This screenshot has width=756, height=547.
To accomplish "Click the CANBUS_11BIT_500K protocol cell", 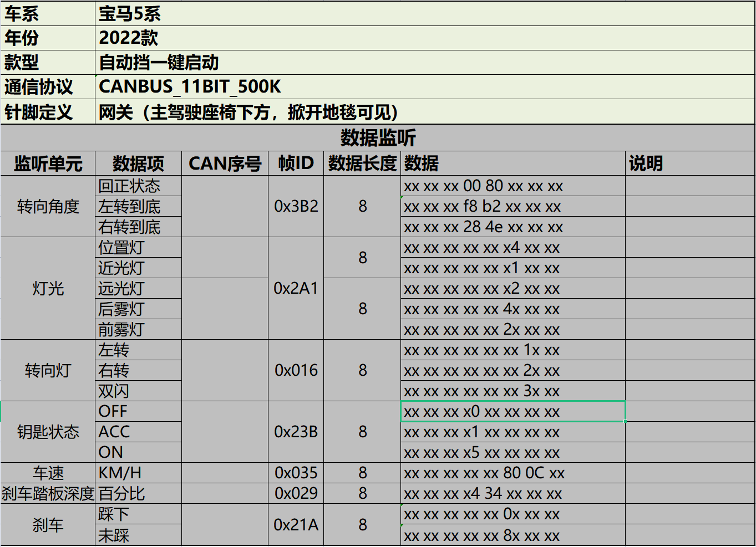I will (190, 86).
